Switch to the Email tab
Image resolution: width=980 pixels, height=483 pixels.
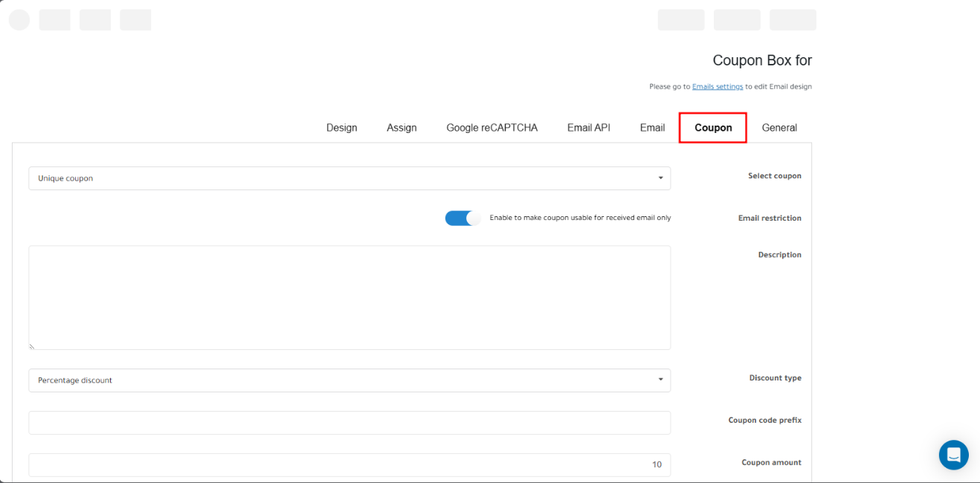tap(652, 128)
